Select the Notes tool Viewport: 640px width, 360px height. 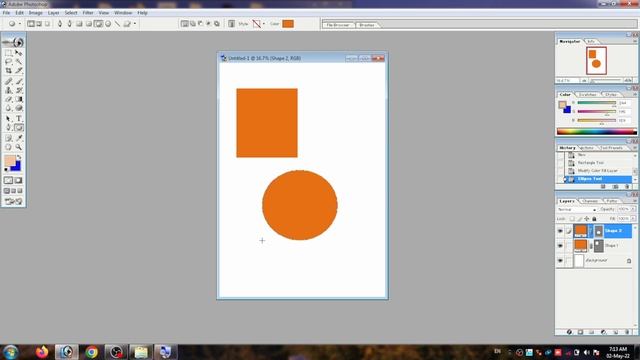click(8, 138)
